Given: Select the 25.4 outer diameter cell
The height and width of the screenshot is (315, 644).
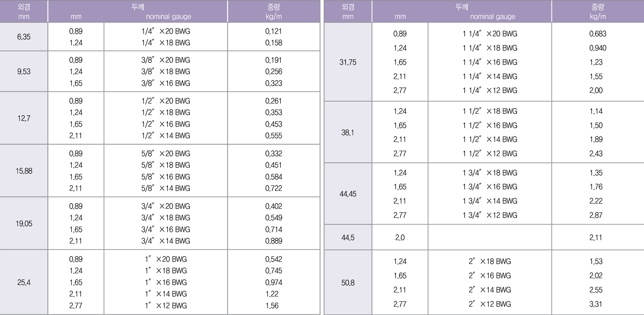Looking at the screenshot, I should [x=24, y=282].
